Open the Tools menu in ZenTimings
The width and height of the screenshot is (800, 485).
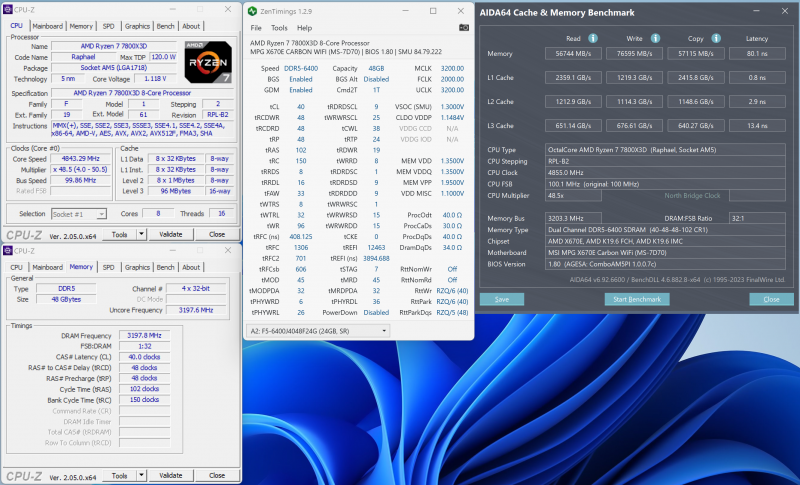tap(279, 28)
